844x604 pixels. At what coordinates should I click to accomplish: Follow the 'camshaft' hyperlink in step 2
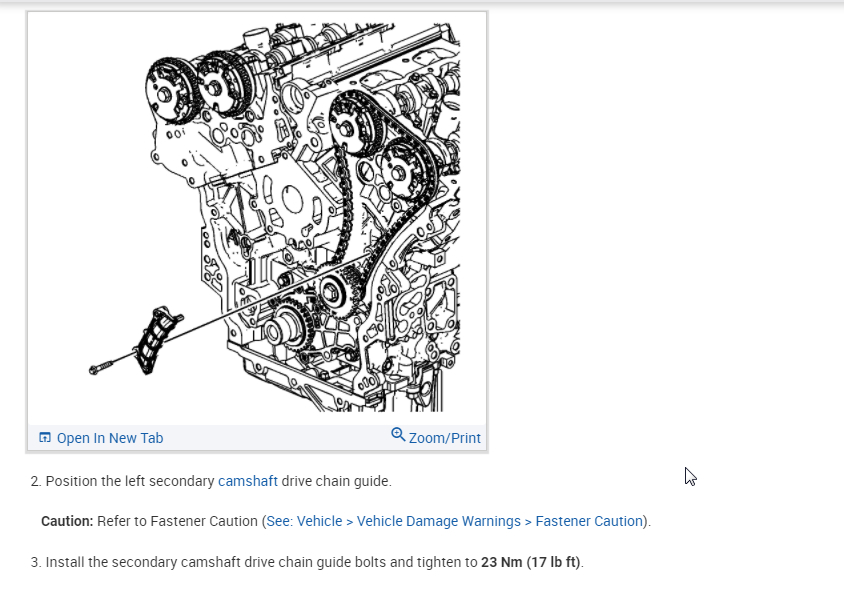248,481
